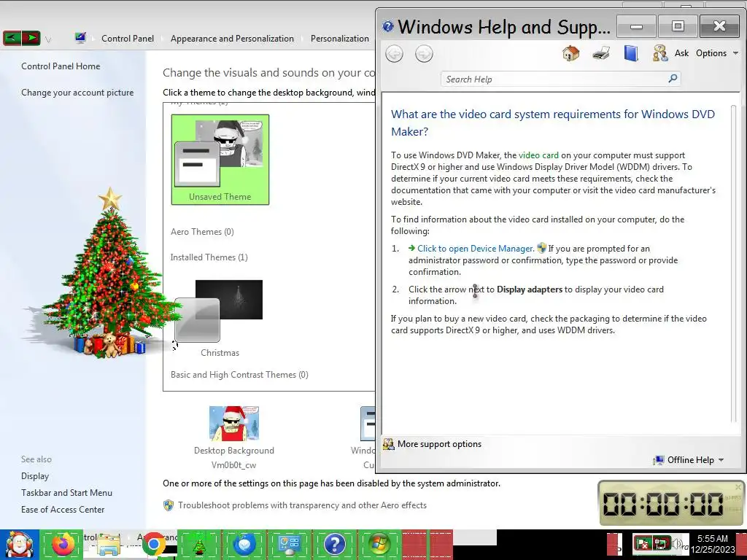
Task: Select the Personalization breadcrumb
Action: (340, 39)
